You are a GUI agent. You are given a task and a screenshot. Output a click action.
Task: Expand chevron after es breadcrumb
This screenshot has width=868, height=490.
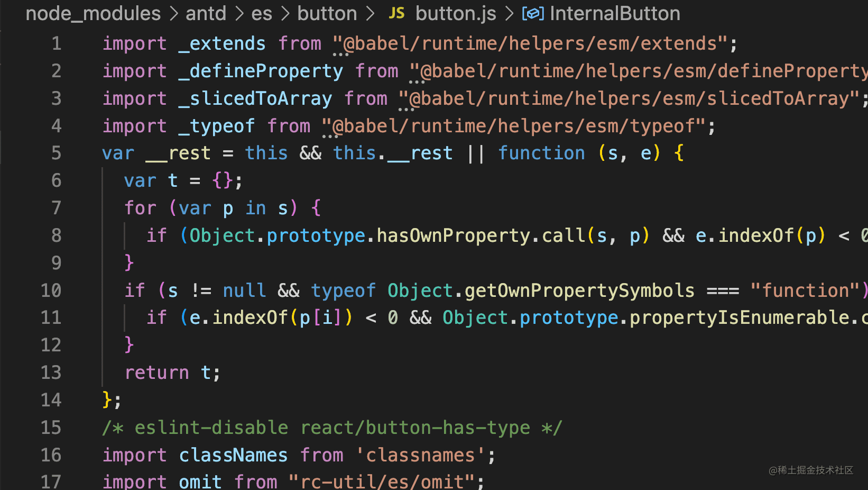pos(285,14)
